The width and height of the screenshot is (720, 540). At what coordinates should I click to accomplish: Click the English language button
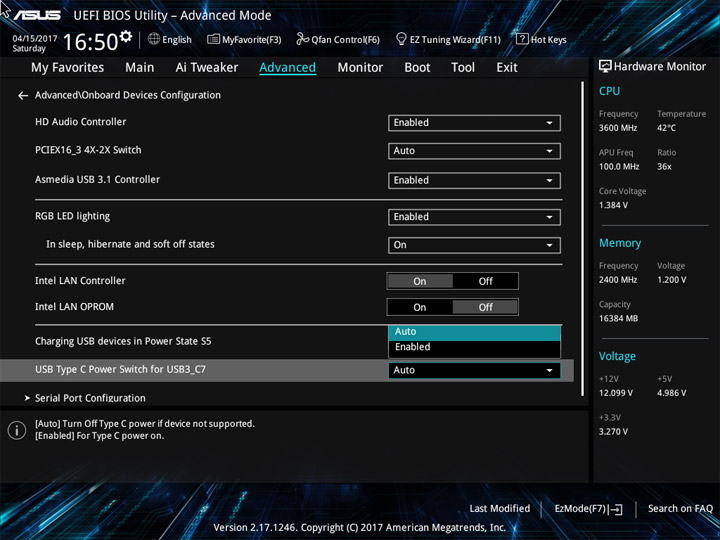tap(170, 39)
